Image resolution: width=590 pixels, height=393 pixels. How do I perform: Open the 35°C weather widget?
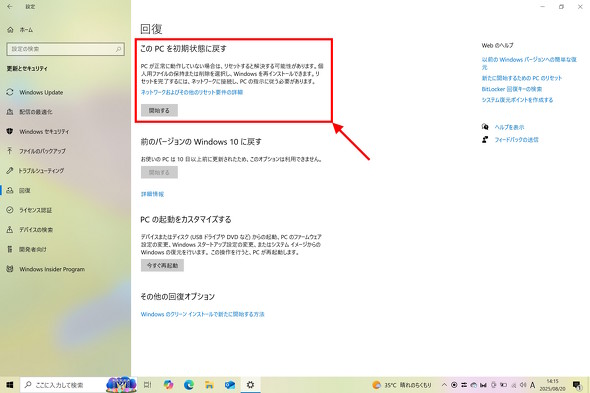pyautogui.click(x=401, y=385)
